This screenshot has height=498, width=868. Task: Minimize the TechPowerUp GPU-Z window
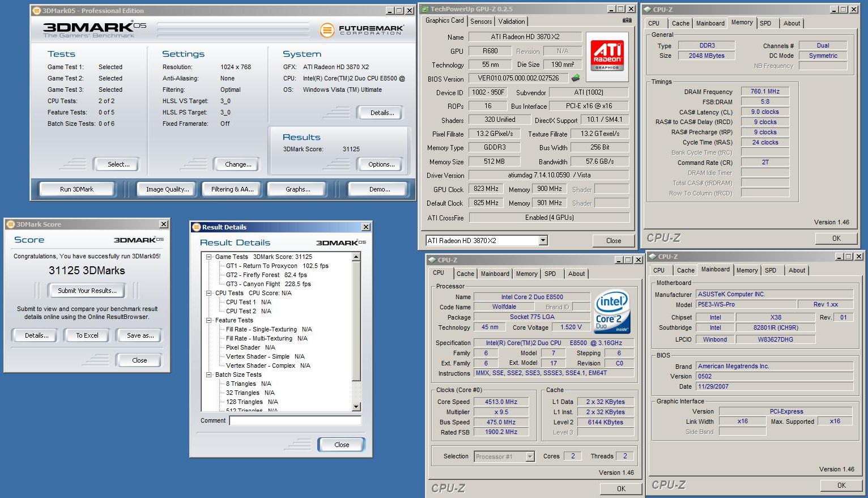611,9
